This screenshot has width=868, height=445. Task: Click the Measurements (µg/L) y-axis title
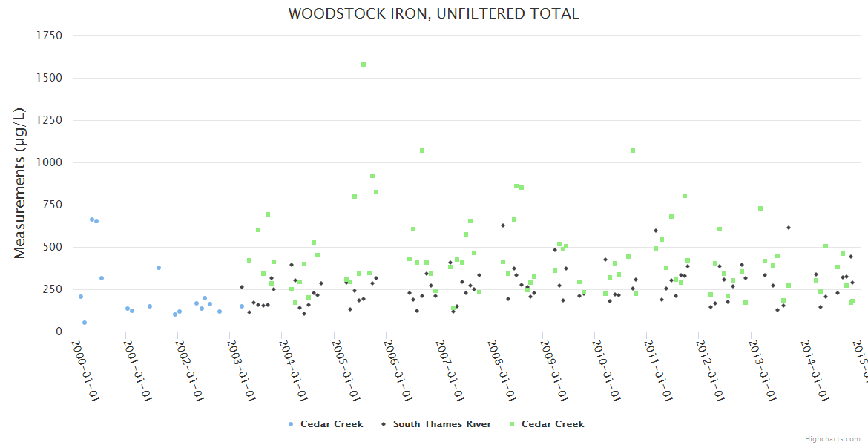coord(19,182)
